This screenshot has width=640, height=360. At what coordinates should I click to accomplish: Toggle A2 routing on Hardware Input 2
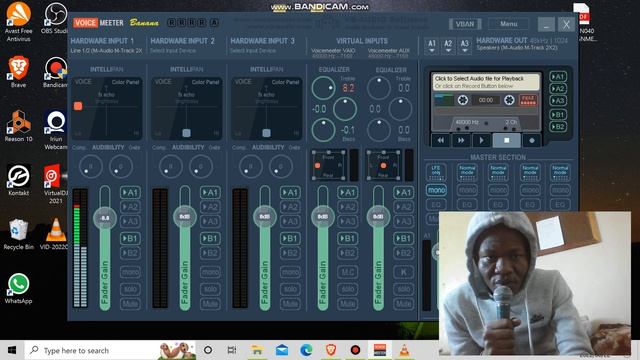210,207
